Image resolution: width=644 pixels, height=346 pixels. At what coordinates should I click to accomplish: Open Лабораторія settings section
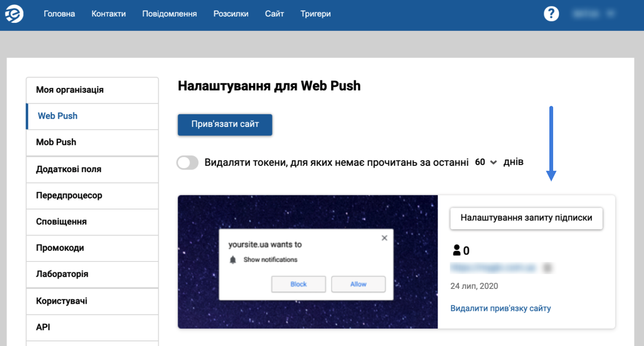pyautogui.click(x=92, y=275)
